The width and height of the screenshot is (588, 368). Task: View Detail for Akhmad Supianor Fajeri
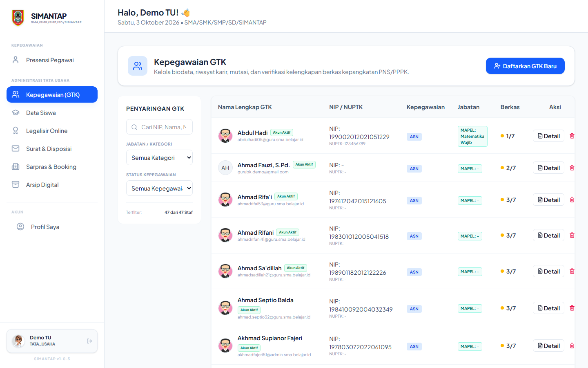pyautogui.click(x=548, y=346)
